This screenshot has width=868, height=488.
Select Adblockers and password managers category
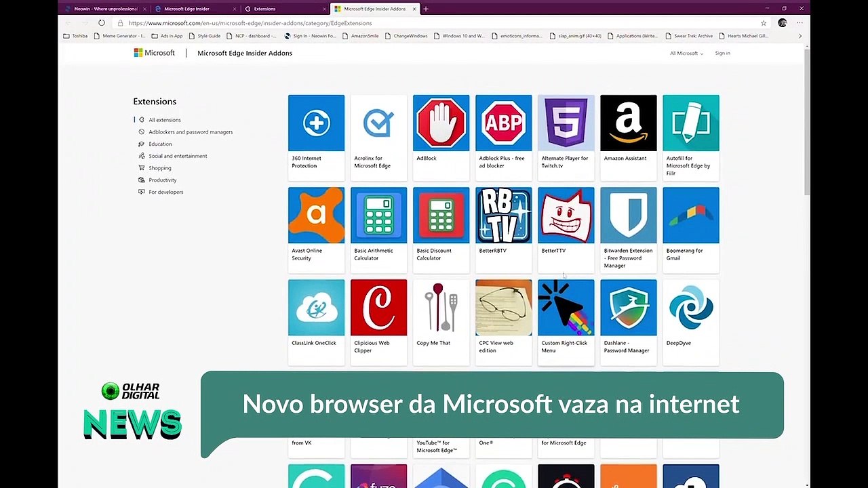pos(186,132)
